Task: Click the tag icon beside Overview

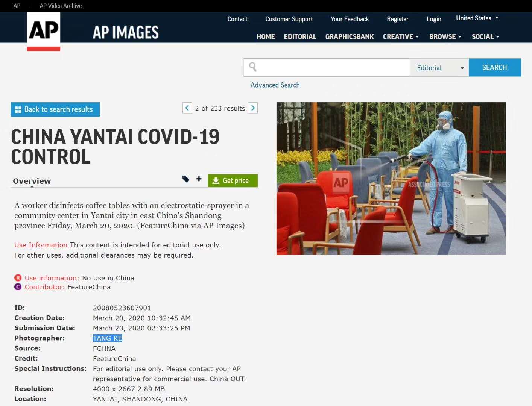Action: [185, 179]
